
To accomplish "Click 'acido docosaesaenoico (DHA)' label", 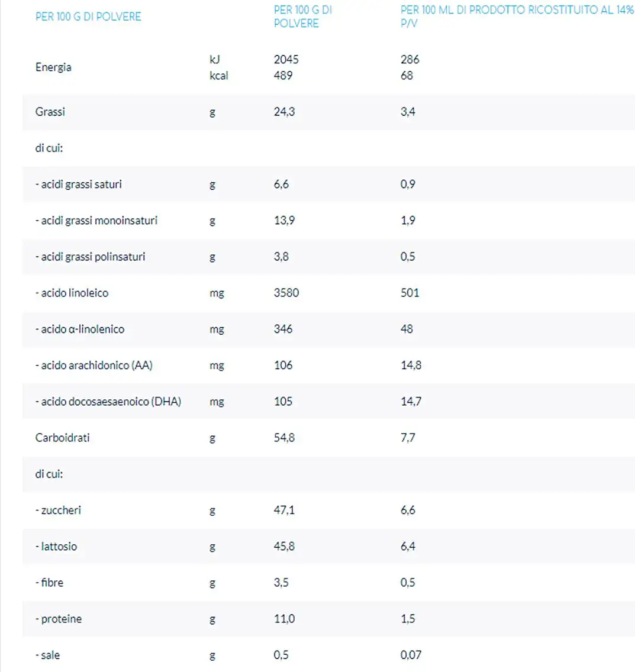I will point(108,402).
